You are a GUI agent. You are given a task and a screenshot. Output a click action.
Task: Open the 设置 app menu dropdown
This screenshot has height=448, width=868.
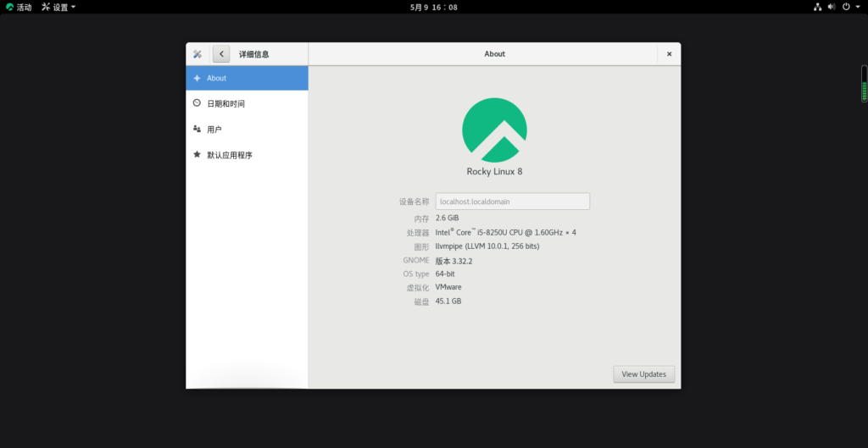[x=58, y=7]
